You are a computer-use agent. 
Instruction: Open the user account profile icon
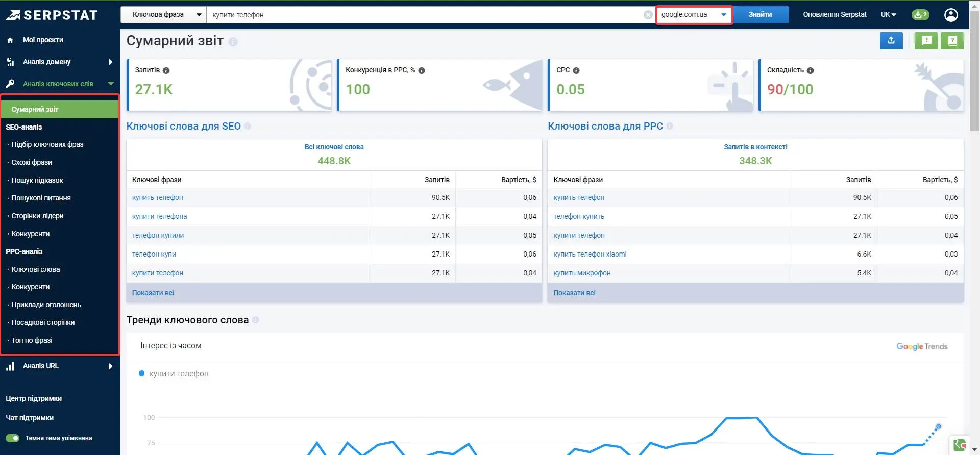[x=951, y=15]
